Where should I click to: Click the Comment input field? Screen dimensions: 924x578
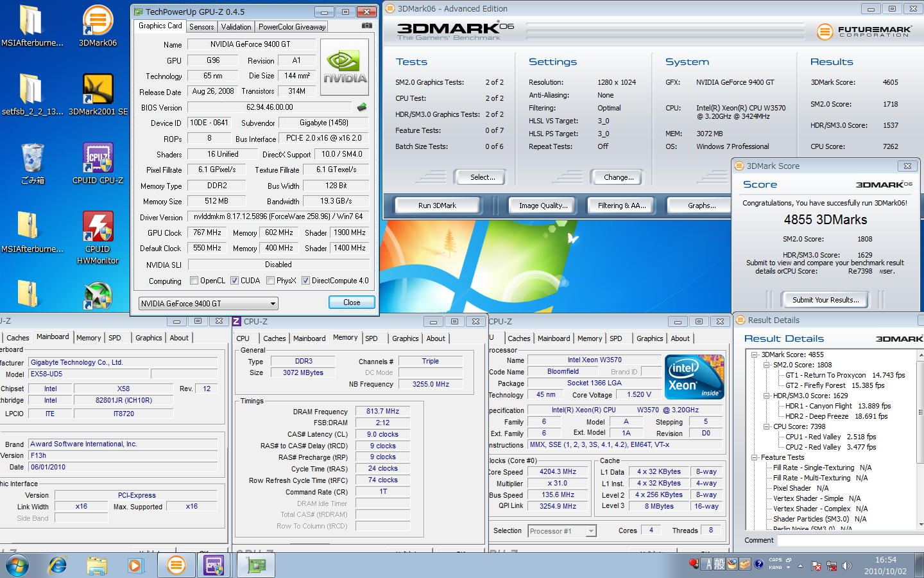tap(850, 540)
